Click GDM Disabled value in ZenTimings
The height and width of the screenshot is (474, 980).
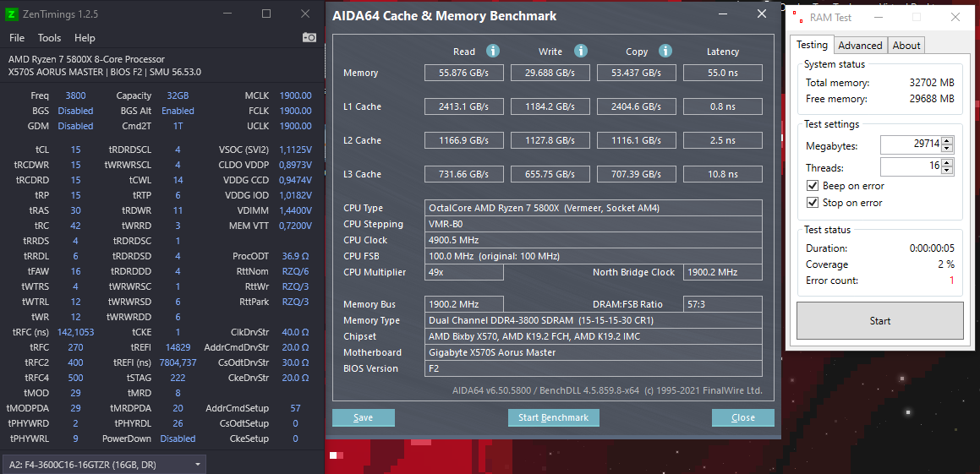coord(75,126)
